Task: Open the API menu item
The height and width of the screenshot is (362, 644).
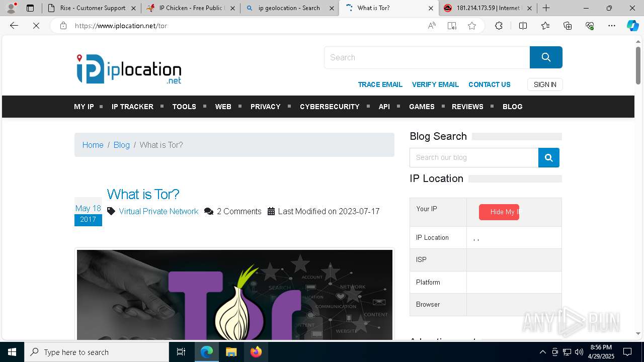Action: [x=384, y=107]
